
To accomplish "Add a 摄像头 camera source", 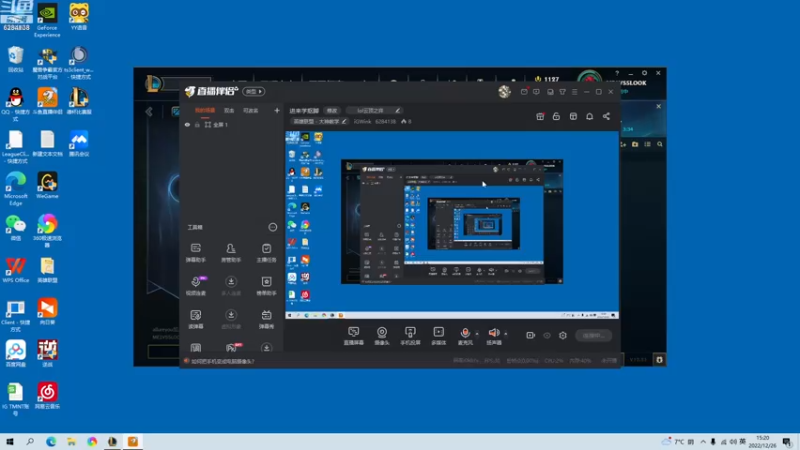I will (x=382, y=336).
